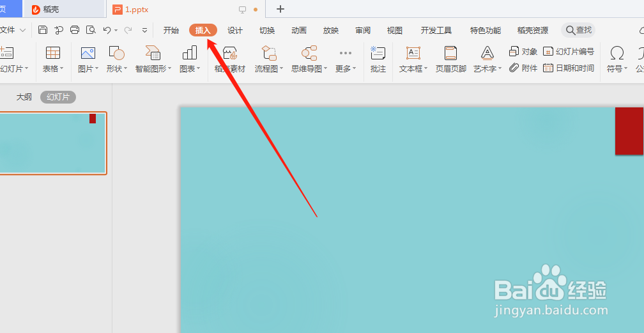
Task: Open the 稻壳资源 resources tab
Action: click(533, 30)
